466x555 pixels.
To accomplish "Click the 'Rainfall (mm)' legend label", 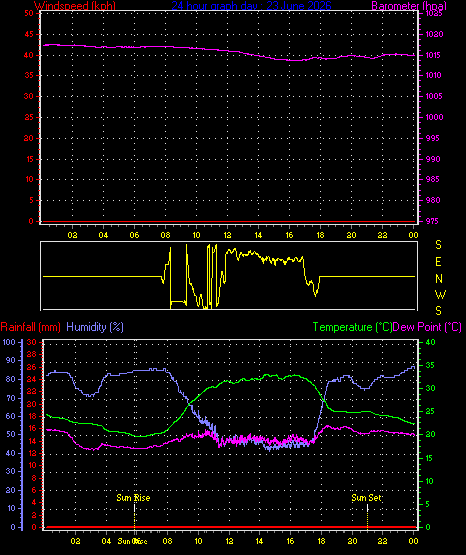I will click(30, 327).
